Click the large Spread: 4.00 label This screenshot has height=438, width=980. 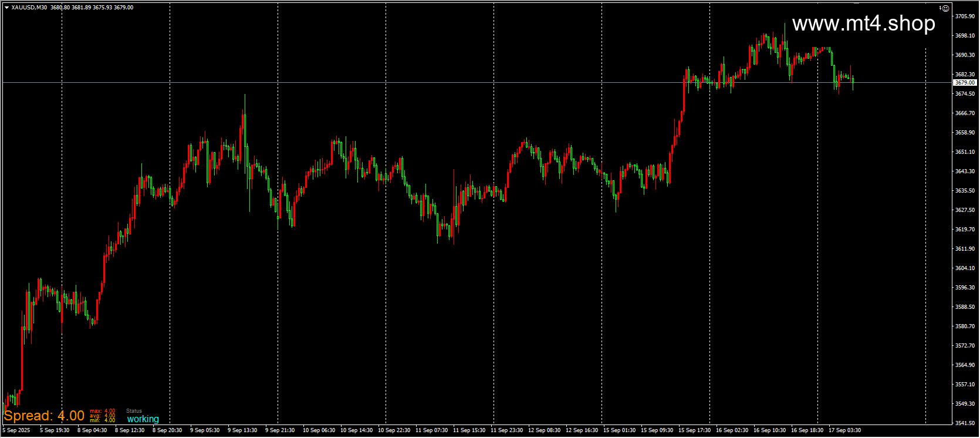coord(44,416)
